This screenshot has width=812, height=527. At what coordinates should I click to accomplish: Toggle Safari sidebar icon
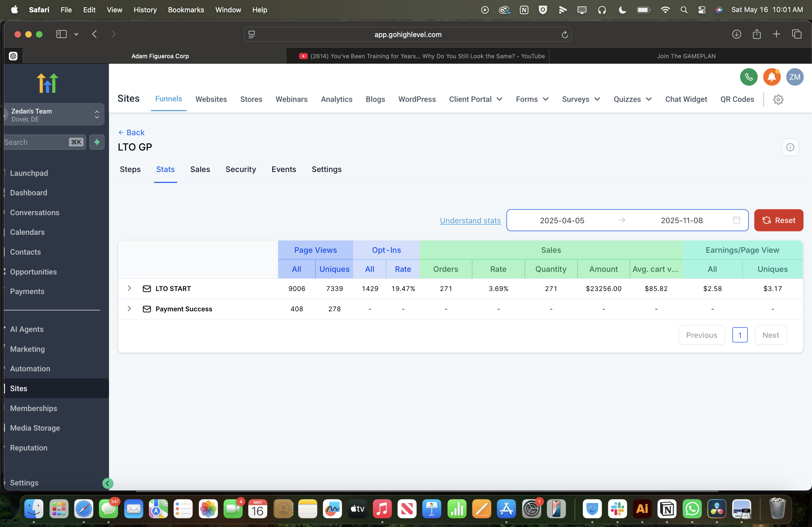(x=61, y=34)
